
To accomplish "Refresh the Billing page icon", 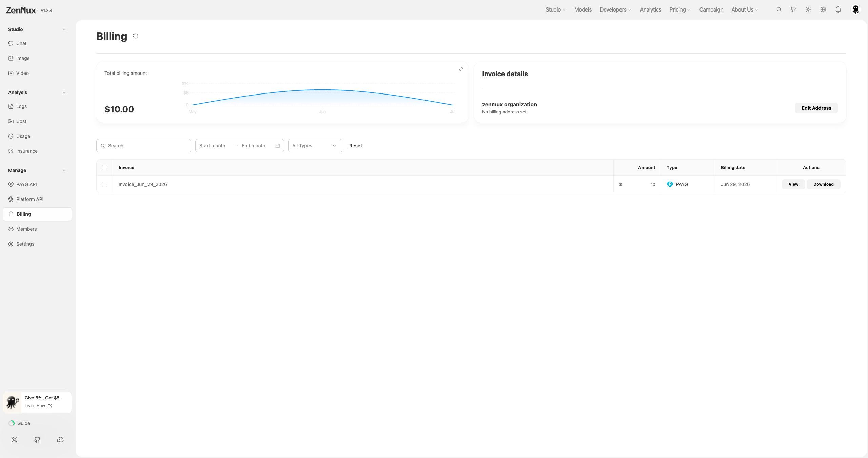I will 136,36.
